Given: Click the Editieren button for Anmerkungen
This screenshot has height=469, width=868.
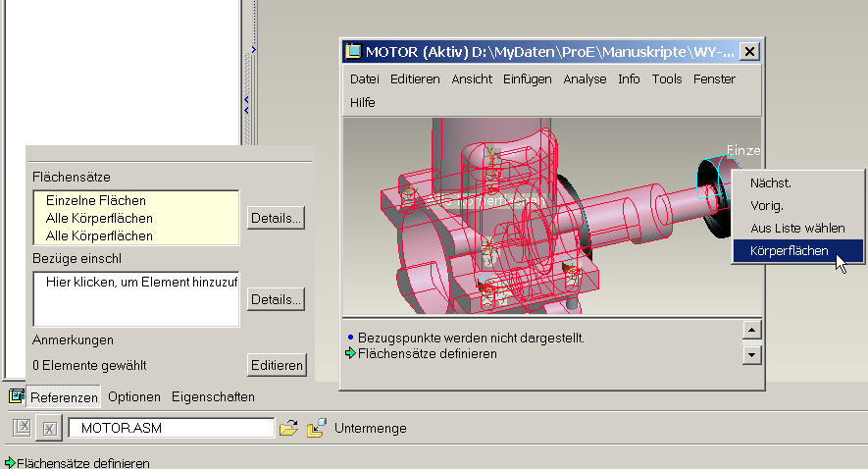Looking at the screenshot, I should click(x=277, y=365).
